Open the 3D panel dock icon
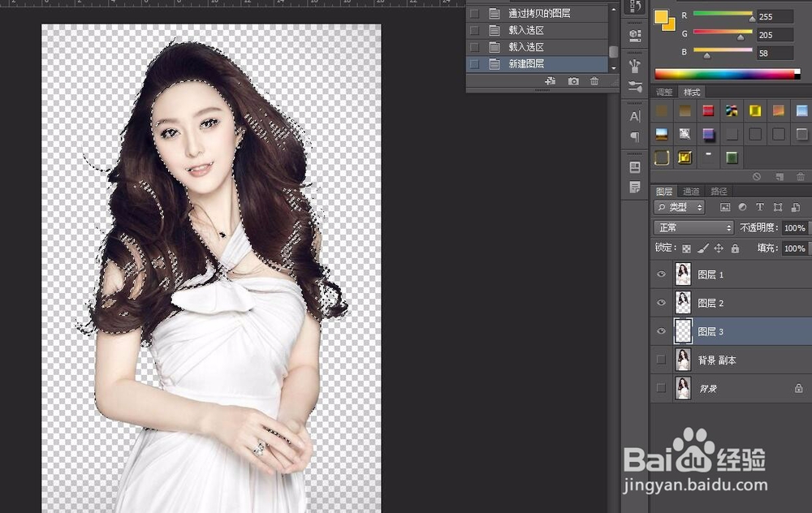Image resolution: width=812 pixels, height=513 pixels. point(635,35)
